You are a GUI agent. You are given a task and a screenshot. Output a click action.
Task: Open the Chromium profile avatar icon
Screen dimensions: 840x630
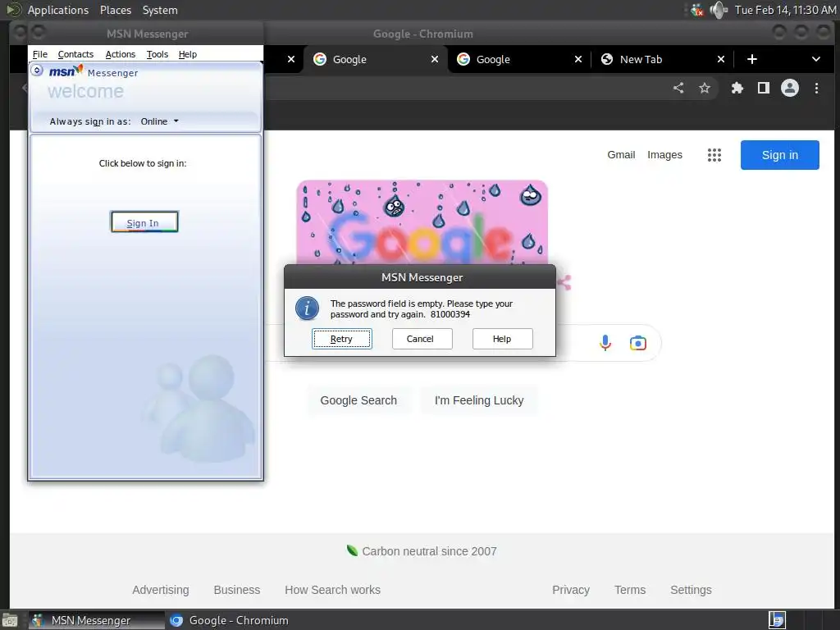[x=790, y=88]
